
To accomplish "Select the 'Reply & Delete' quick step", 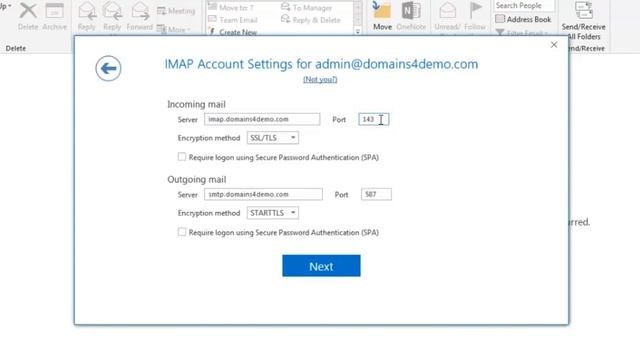I will coord(311,20).
